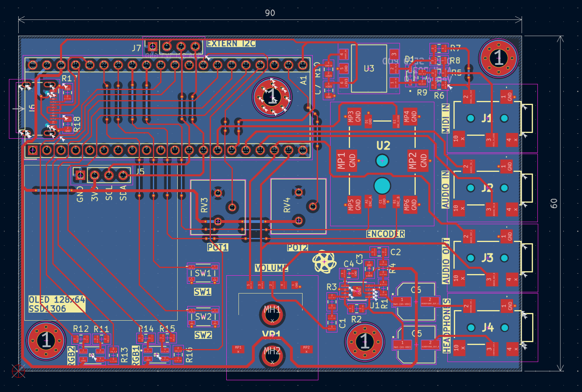Select the J4 jack reference label
The image size is (582, 392).
(487, 327)
